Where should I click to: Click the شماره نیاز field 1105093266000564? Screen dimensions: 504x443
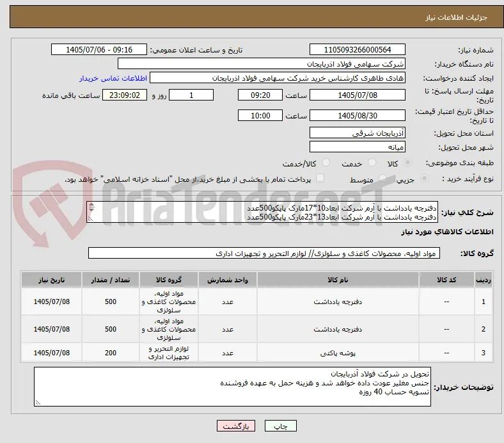(x=357, y=49)
